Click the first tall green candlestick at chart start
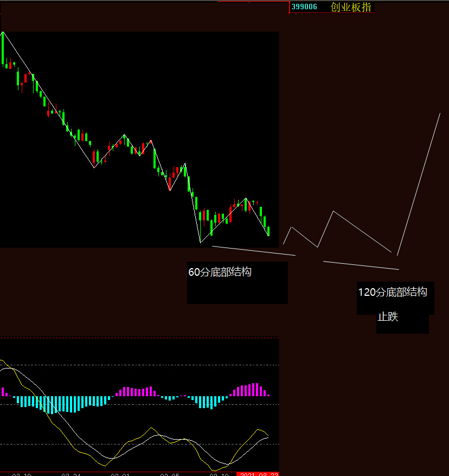Viewport: 449px width, 476px height. tap(3, 48)
